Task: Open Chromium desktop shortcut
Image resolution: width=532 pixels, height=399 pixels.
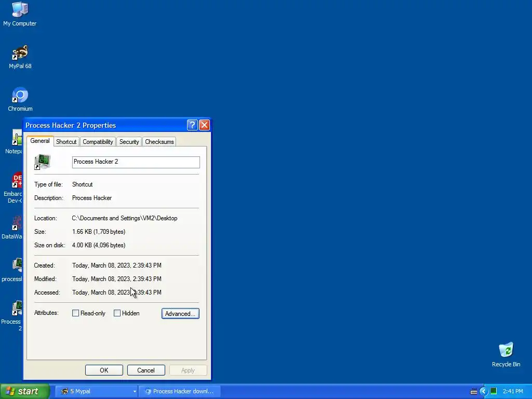Action: (20, 99)
